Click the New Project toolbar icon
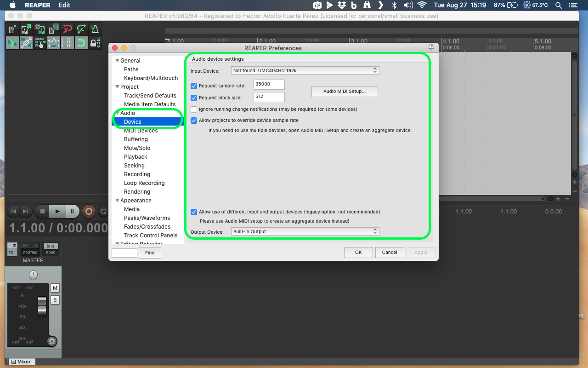The image size is (588, 368). pyautogui.click(x=12, y=29)
